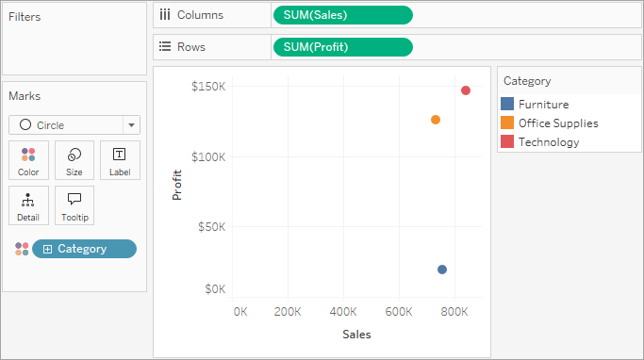
Task: Click color icon beside Category pill
Action: pos(22,249)
